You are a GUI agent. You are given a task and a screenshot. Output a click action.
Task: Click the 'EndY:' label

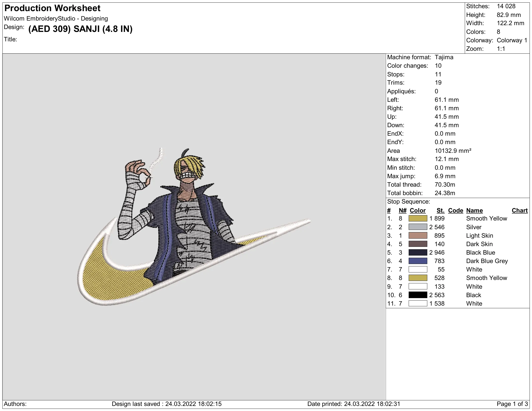(395, 142)
